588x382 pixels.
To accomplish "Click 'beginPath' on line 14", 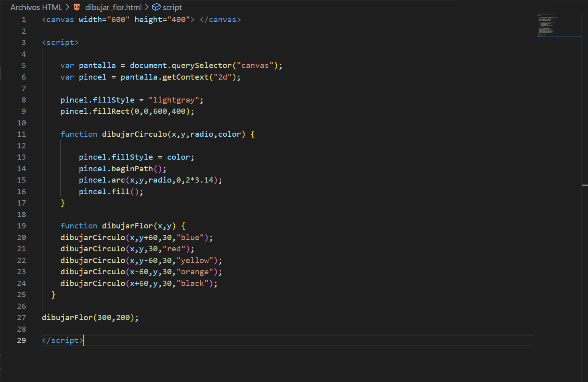I will pos(132,169).
